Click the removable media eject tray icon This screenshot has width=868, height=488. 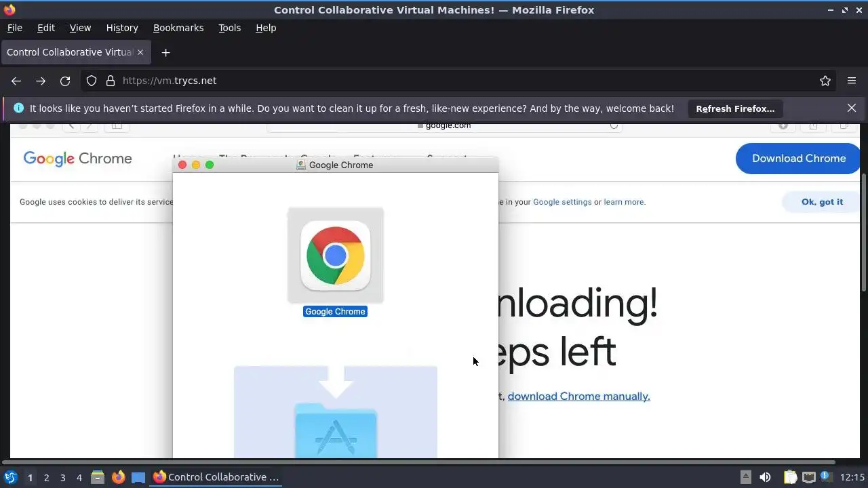point(745,477)
